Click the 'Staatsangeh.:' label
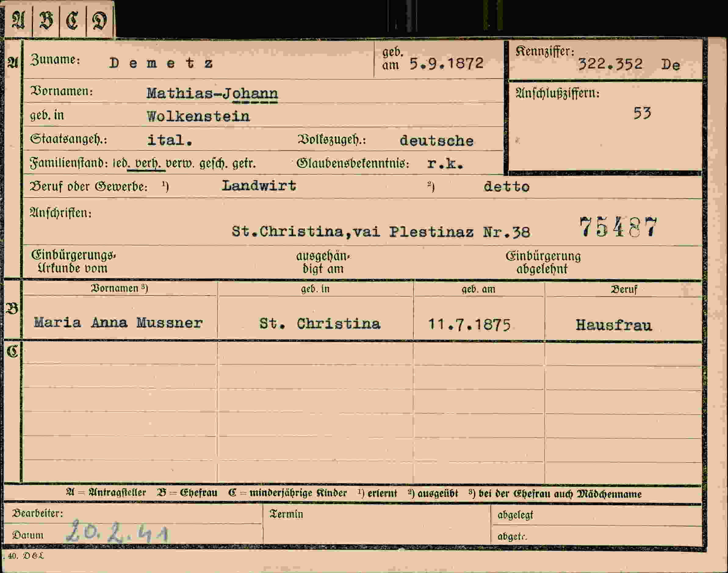This screenshot has width=728, height=573. pyautogui.click(x=68, y=139)
